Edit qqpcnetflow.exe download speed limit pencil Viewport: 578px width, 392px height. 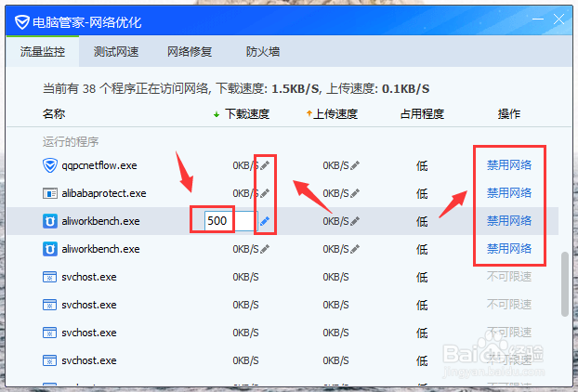pyautogui.click(x=265, y=165)
